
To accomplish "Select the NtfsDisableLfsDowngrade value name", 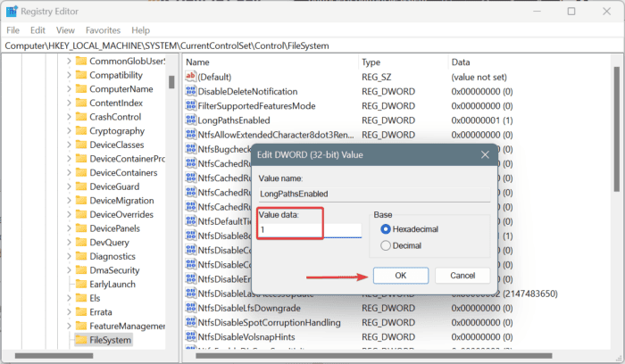I will tap(249, 308).
